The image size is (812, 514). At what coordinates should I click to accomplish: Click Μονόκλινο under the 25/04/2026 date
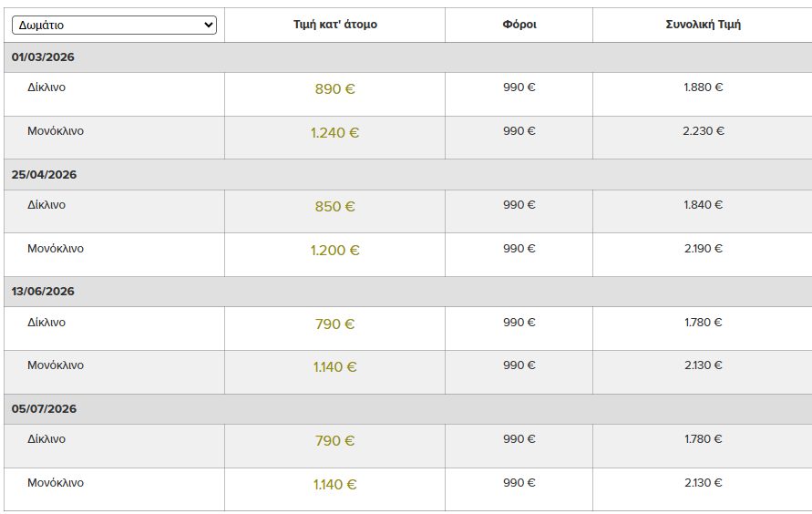click(56, 249)
